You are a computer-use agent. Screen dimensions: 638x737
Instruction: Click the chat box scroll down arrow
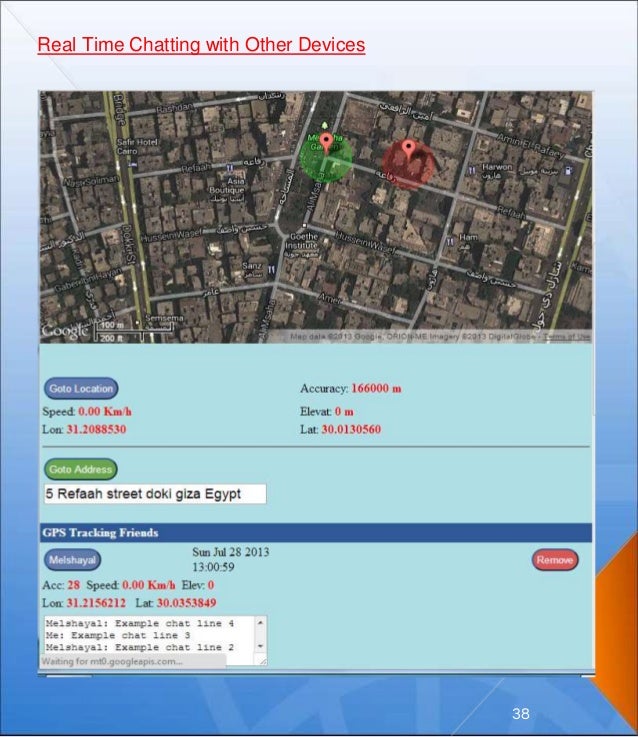coord(260,647)
